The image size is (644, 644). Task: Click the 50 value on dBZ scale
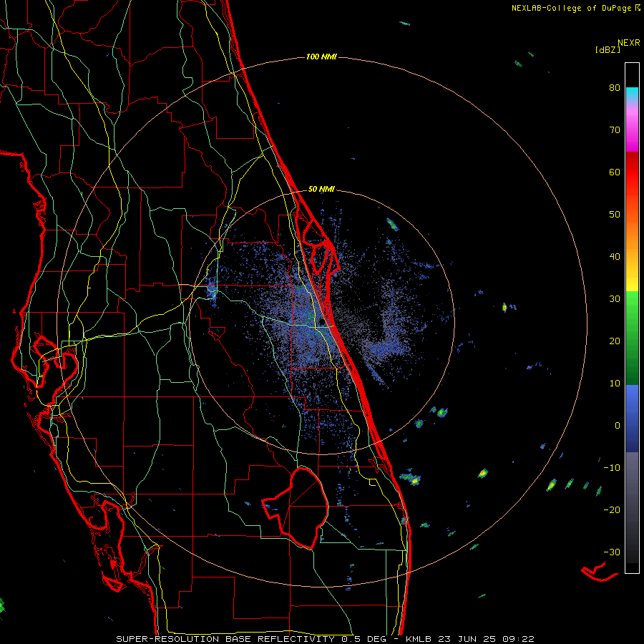615,215
